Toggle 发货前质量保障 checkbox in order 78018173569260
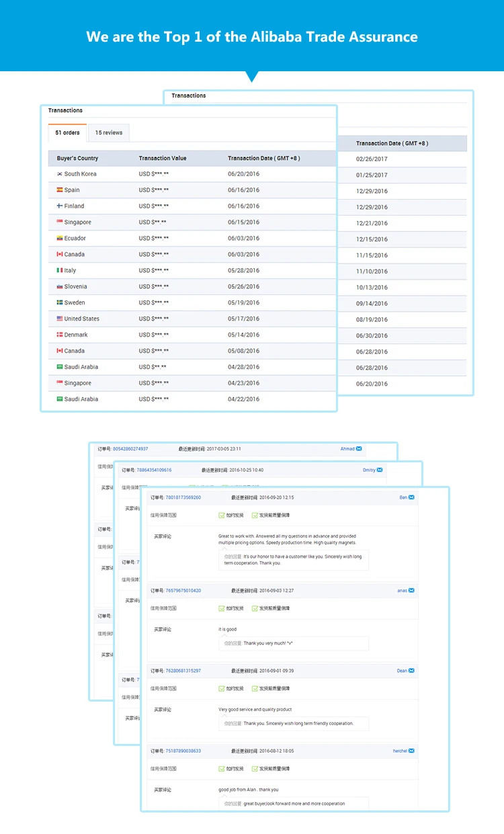 pyautogui.click(x=255, y=515)
